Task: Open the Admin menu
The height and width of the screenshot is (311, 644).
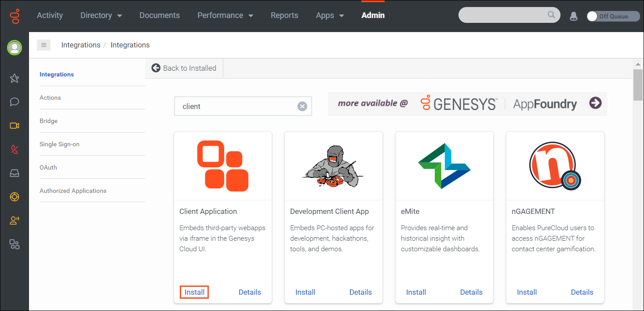Action: click(373, 15)
